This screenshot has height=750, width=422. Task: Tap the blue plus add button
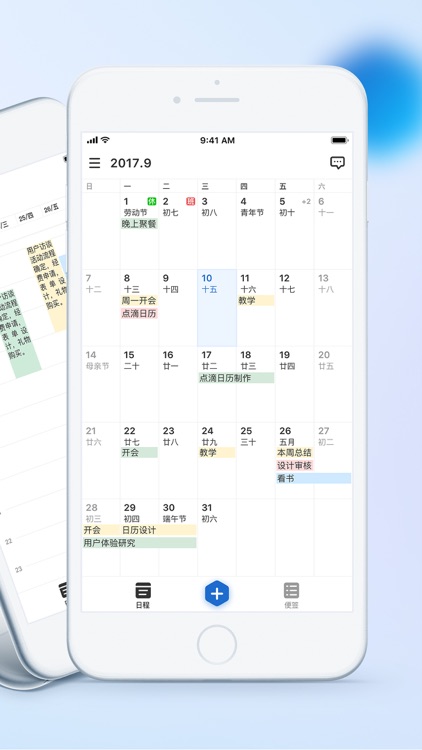pyautogui.click(x=217, y=594)
